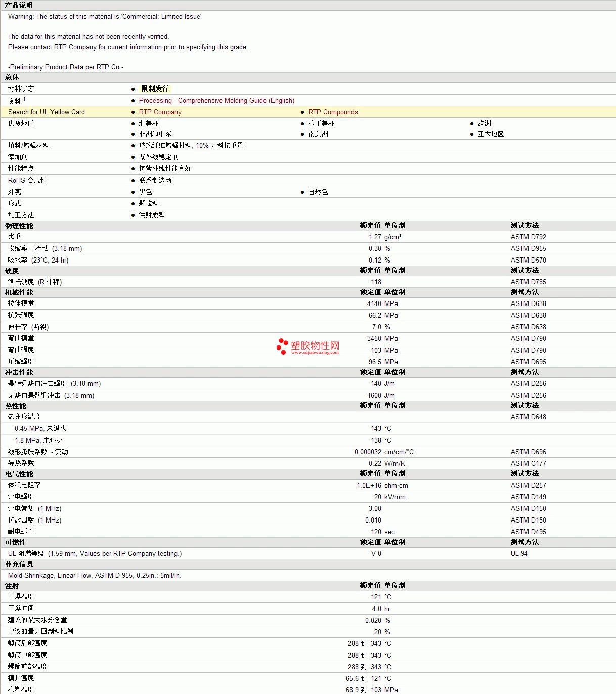The image size is (616, 694).
Task: Click the 非洲和中东 region entry
Action: (x=155, y=134)
